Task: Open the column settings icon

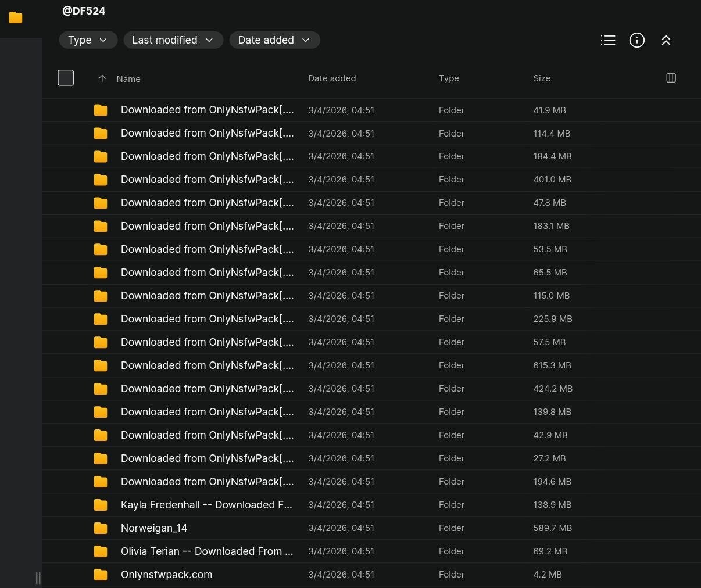Action: [671, 78]
